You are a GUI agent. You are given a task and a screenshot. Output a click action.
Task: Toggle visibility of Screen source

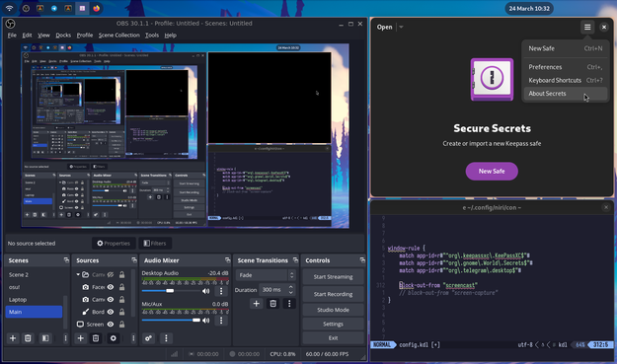pos(111,325)
